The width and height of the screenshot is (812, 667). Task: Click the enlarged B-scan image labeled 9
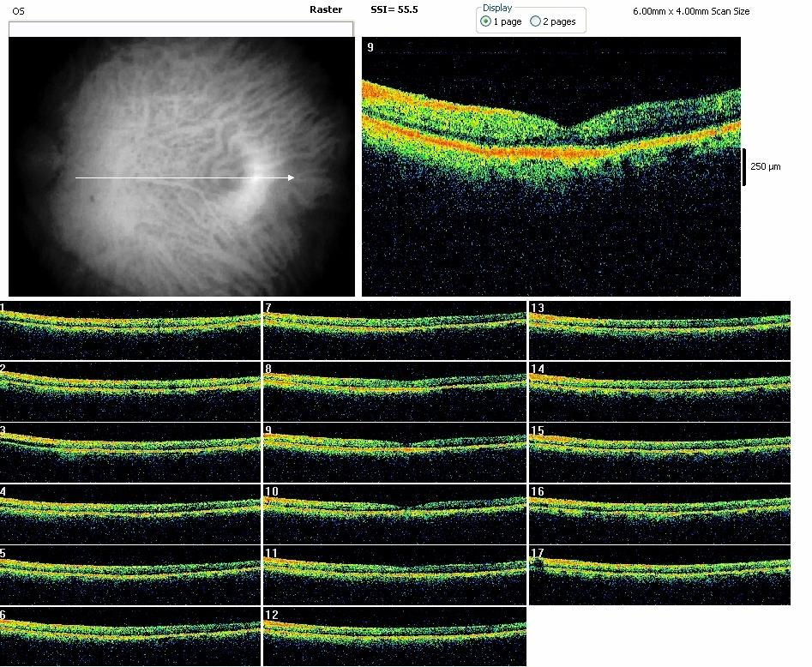(550, 167)
